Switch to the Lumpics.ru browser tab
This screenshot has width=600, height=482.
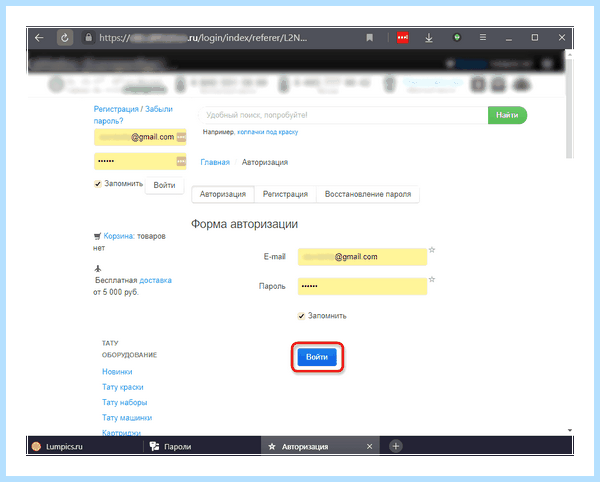85,446
